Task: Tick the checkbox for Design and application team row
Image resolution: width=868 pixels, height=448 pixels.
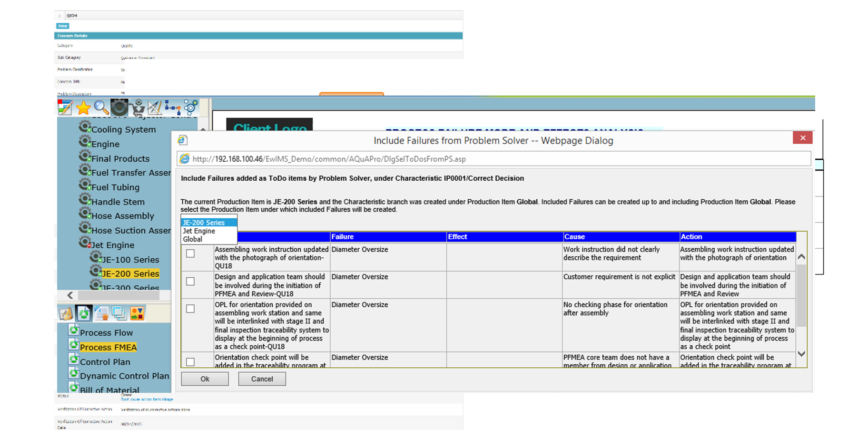Action: pos(190,282)
